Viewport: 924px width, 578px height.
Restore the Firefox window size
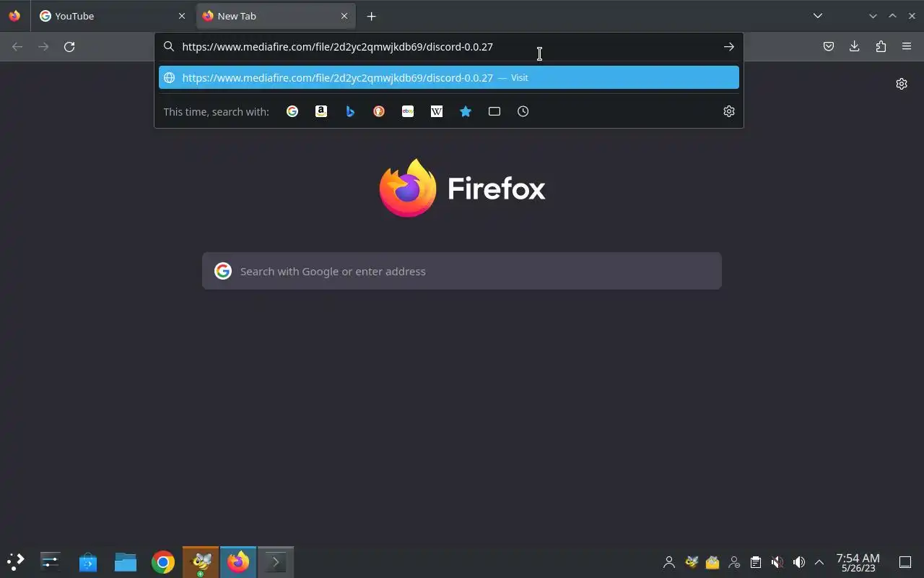click(892, 16)
